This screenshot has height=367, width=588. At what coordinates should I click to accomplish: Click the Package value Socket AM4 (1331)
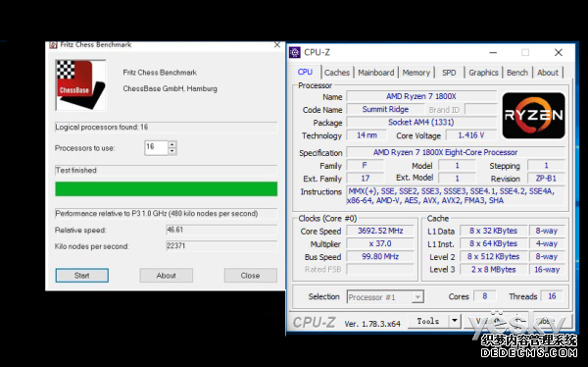point(421,122)
